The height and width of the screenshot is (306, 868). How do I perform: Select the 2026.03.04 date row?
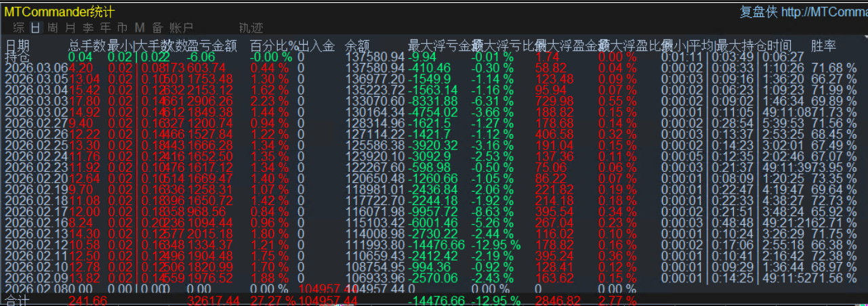[37, 90]
